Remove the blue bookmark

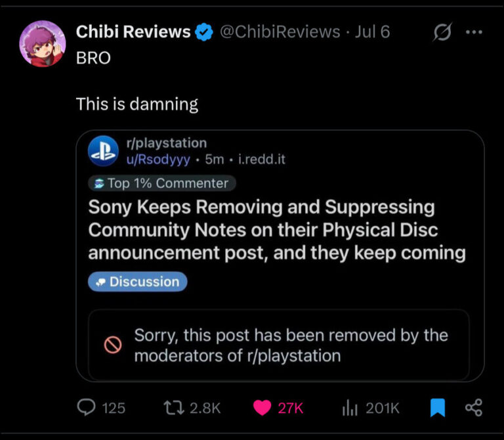click(438, 408)
